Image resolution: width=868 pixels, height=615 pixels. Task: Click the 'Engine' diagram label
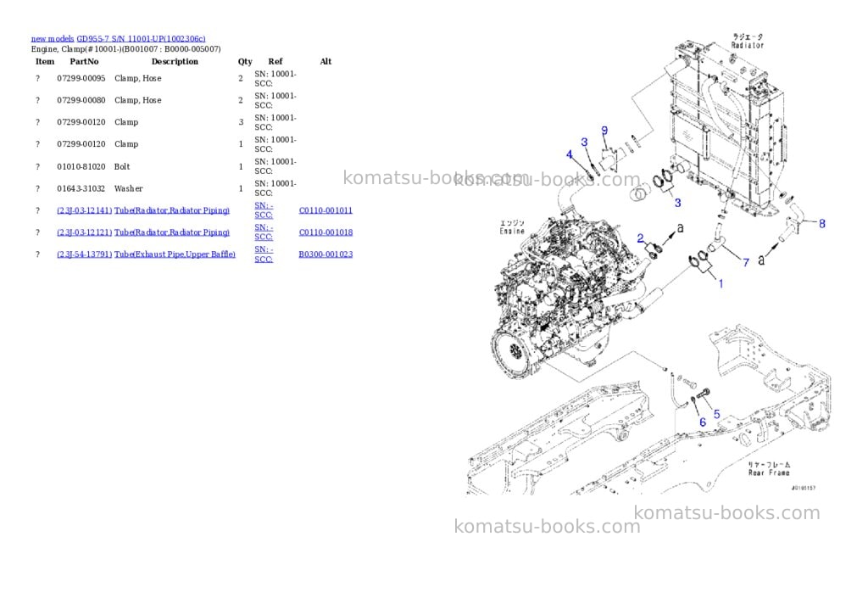click(512, 231)
